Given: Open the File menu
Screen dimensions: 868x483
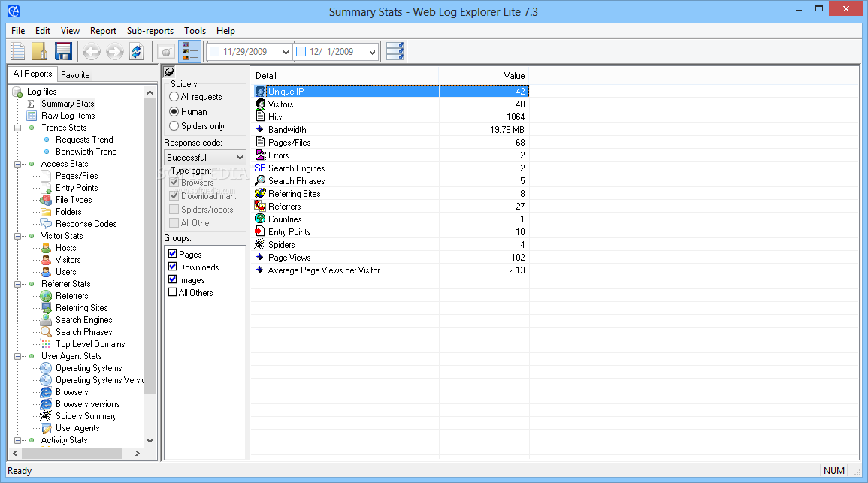Looking at the screenshot, I should tap(18, 31).
